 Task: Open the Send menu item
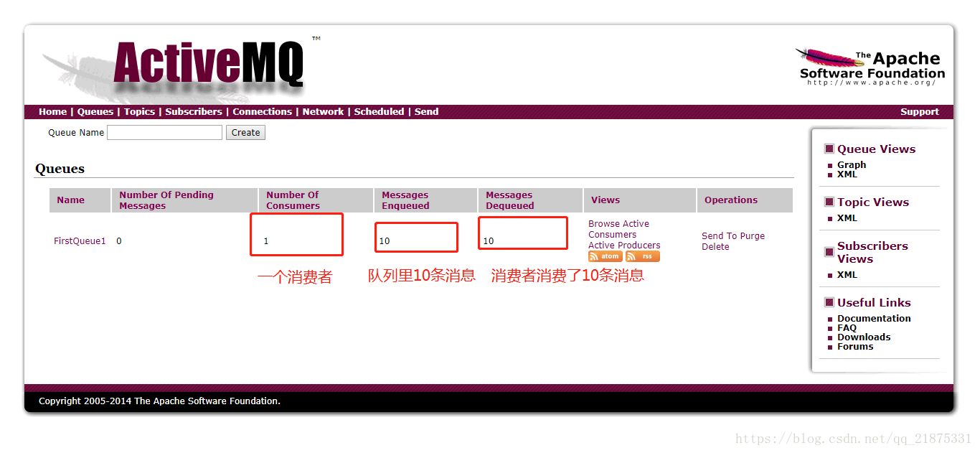pyautogui.click(x=426, y=112)
